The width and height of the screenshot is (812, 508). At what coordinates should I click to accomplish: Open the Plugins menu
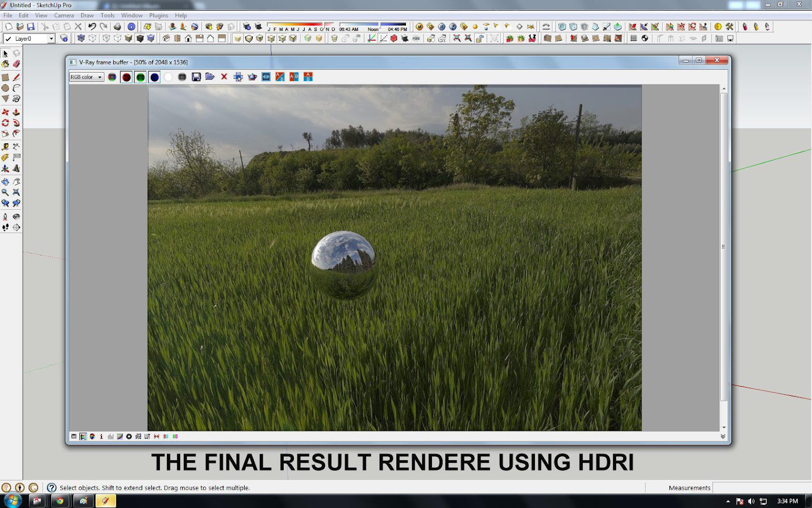(158, 15)
